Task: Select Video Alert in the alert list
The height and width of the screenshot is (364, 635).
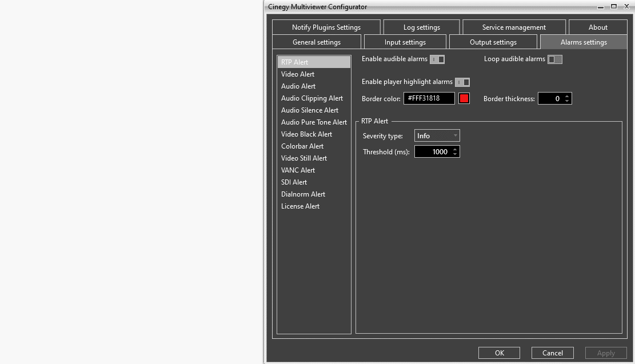Action: pyautogui.click(x=314, y=74)
